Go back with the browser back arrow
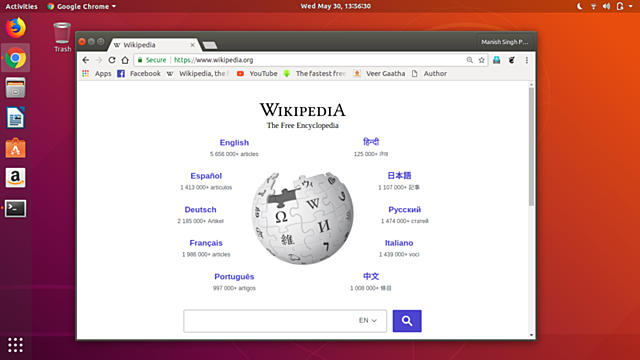The height and width of the screenshot is (360, 640). [86, 60]
